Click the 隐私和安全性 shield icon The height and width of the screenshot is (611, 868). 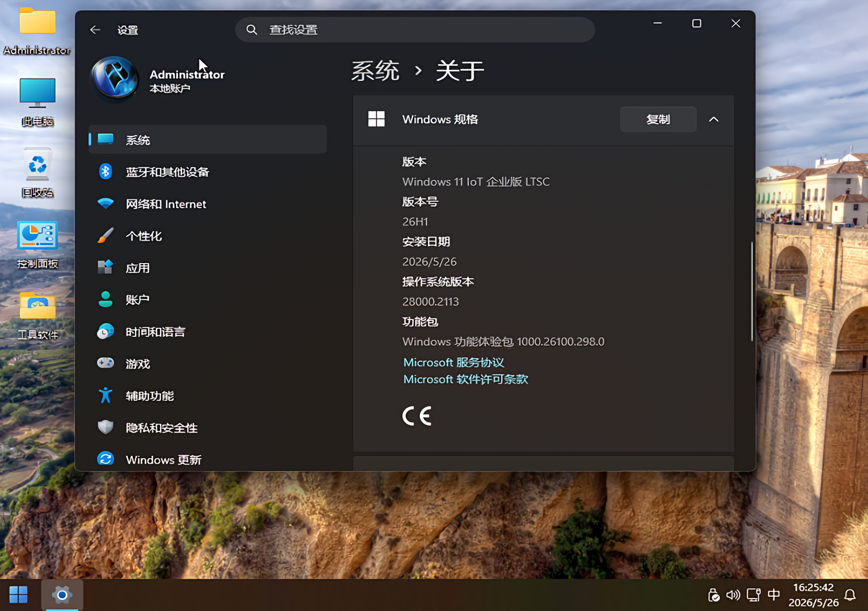(105, 427)
